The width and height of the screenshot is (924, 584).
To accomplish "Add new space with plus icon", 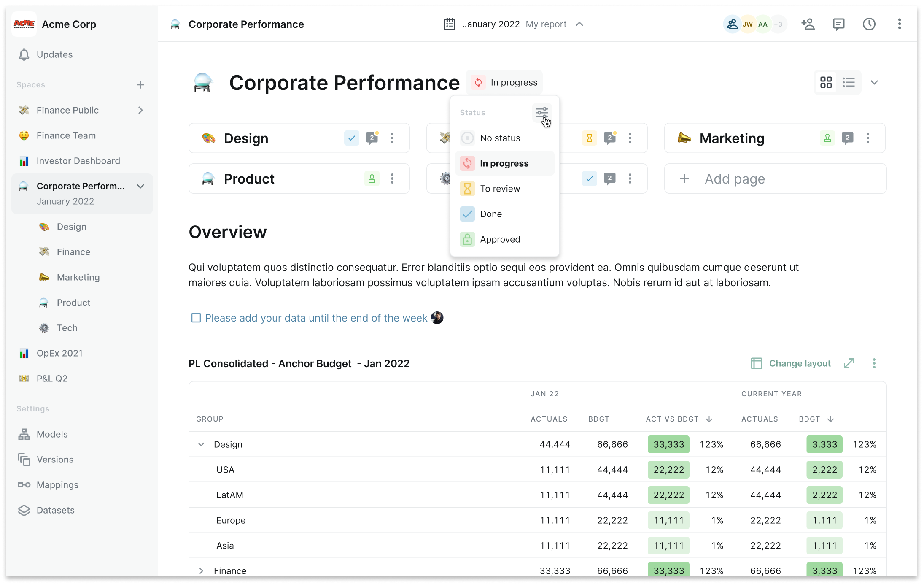I will click(140, 85).
